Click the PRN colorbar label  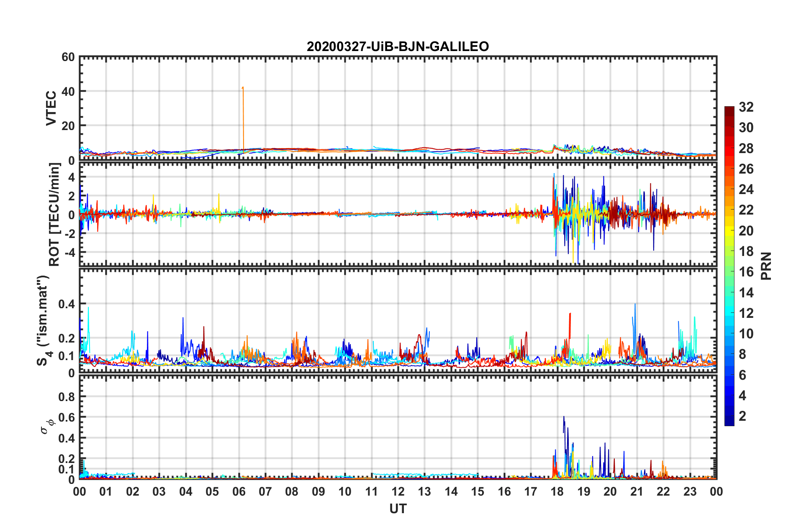click(x=766, y=266)
